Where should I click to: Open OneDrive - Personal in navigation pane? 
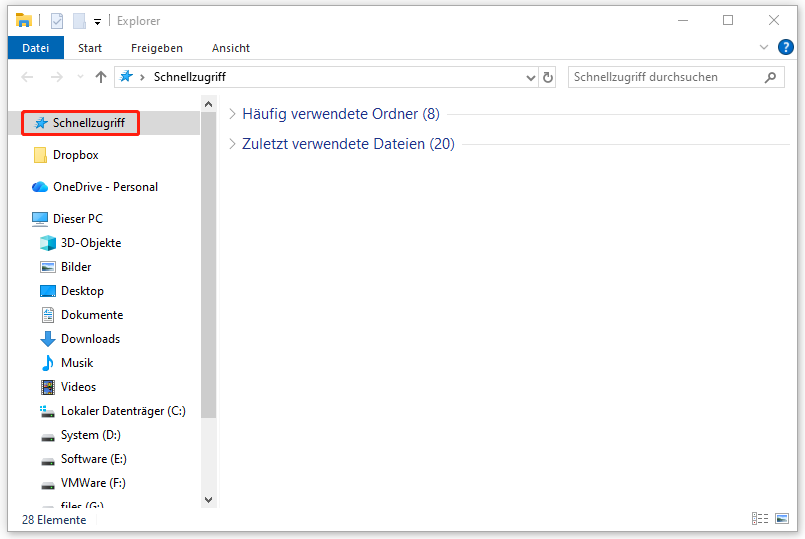pyautogui.click(x=105, y=187)
